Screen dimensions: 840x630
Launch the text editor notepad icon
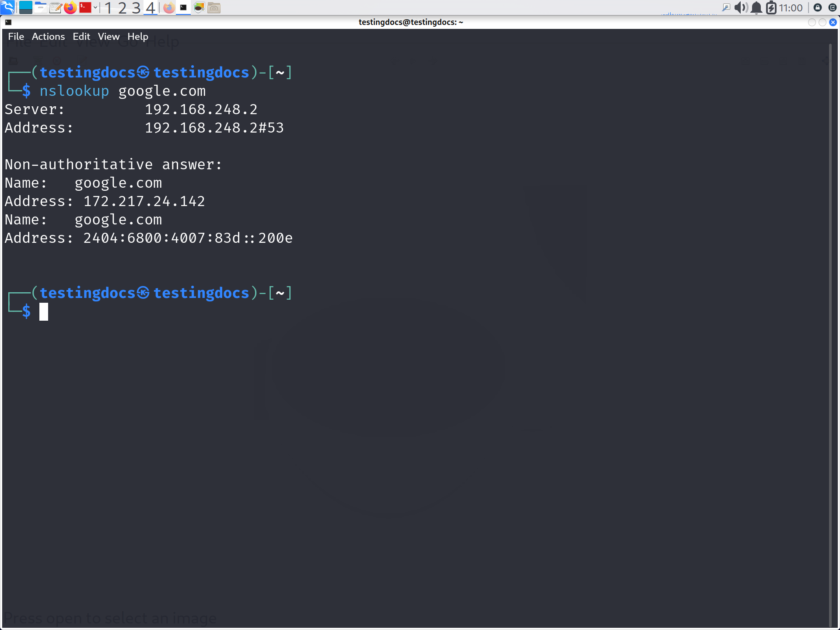point(56,7)
